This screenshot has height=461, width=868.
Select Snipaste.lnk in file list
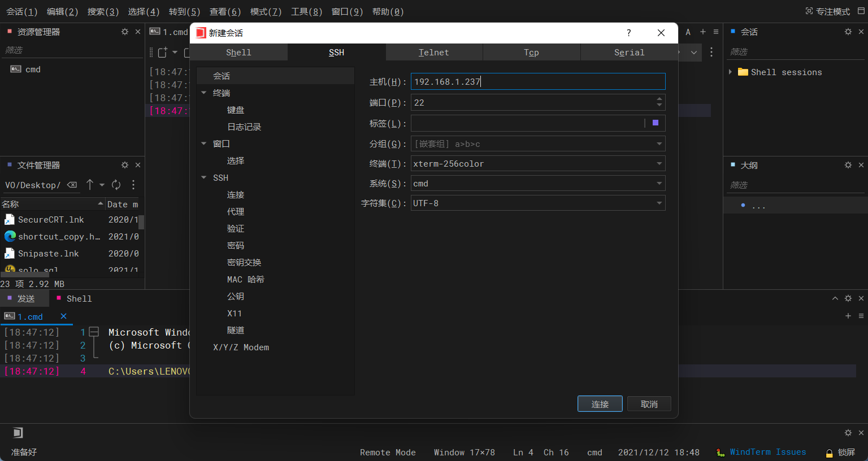48,253
